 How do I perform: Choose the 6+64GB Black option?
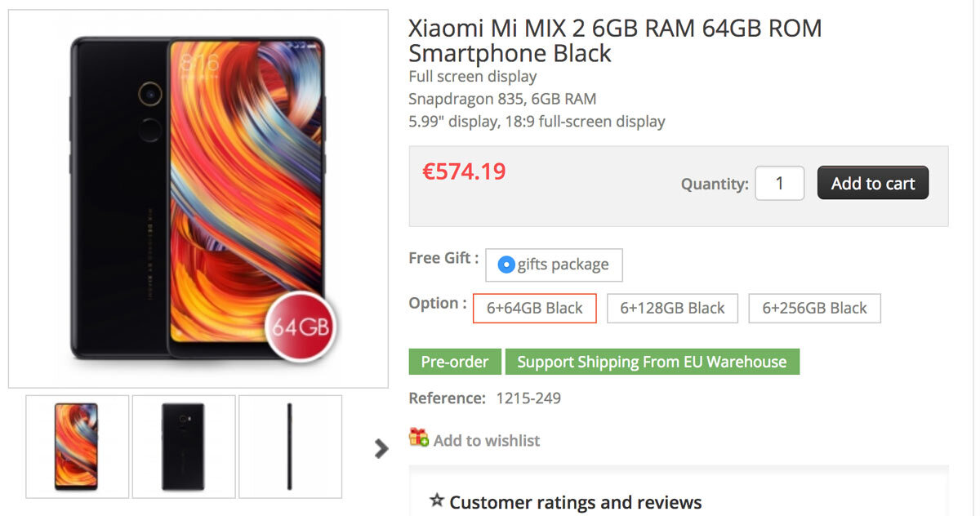535,309
